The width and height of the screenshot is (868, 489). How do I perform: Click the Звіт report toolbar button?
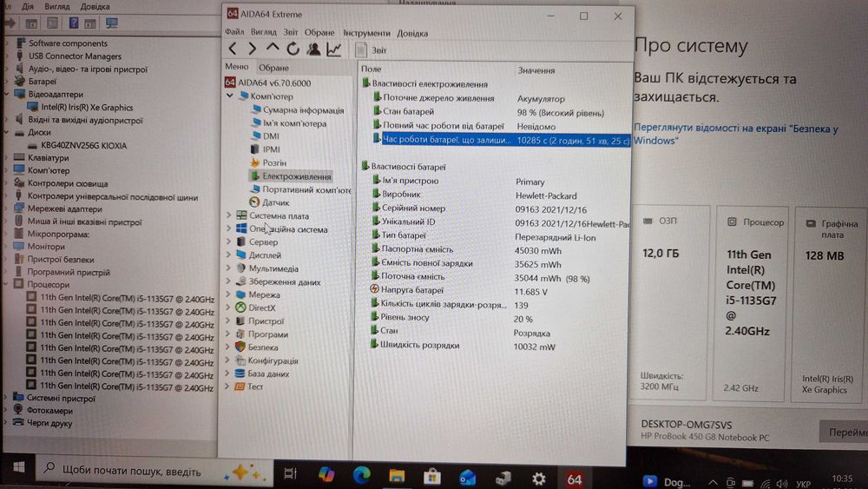coord(371,50)
